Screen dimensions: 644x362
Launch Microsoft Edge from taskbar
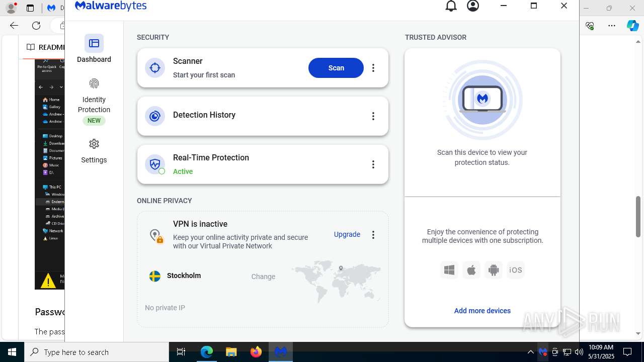point(207,352)
